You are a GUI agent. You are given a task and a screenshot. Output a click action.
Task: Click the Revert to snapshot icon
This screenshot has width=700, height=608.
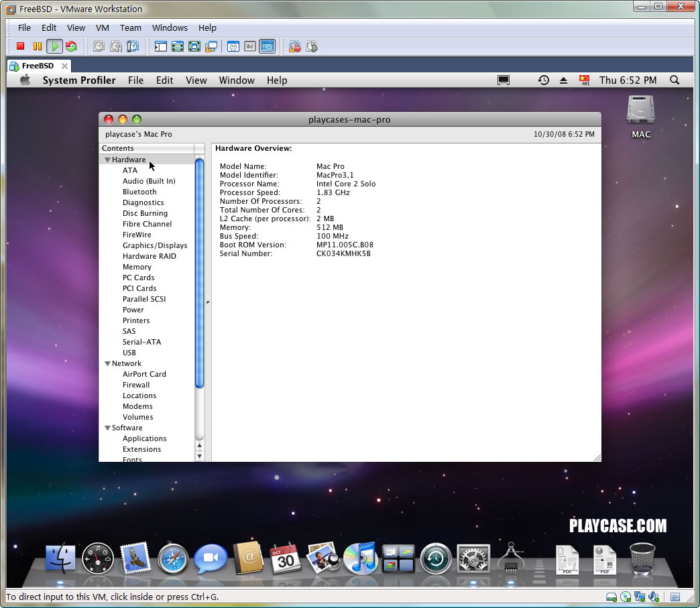(x=115, y=46)
